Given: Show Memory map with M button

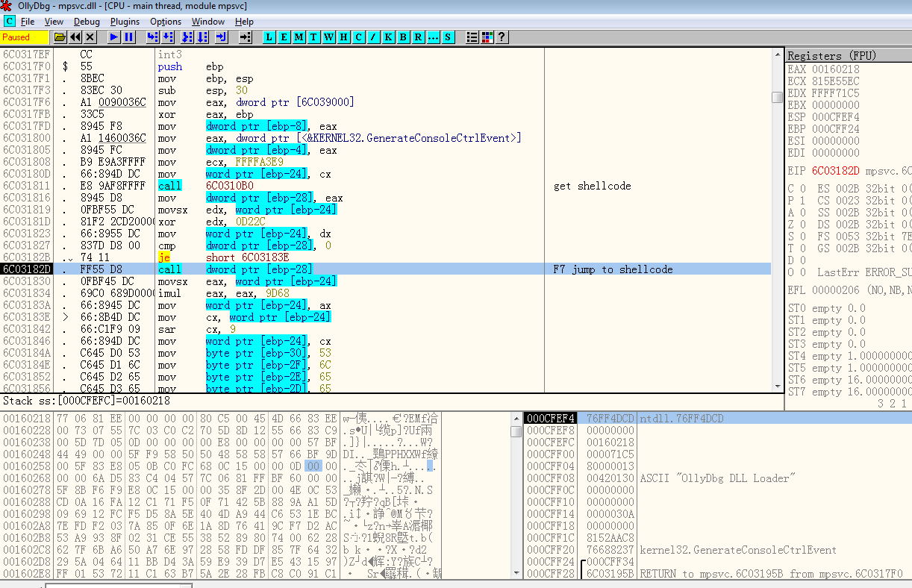Looking at the screenshot, I should point(299,37).
